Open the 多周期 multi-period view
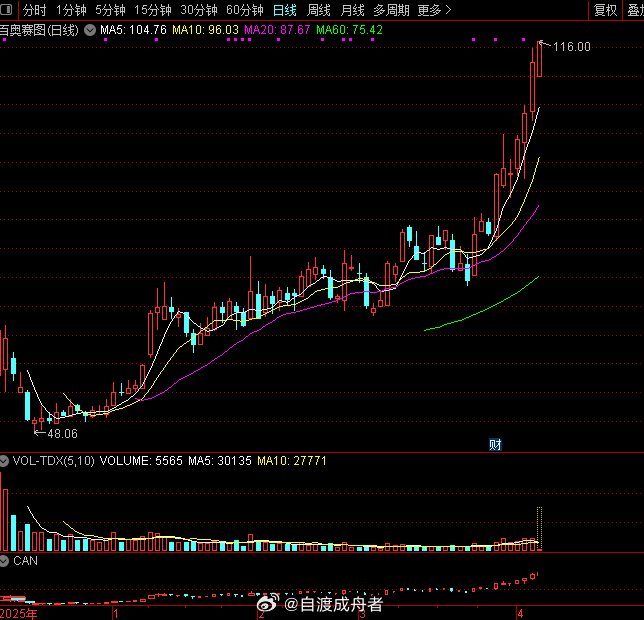 click(x=391, y=10)
